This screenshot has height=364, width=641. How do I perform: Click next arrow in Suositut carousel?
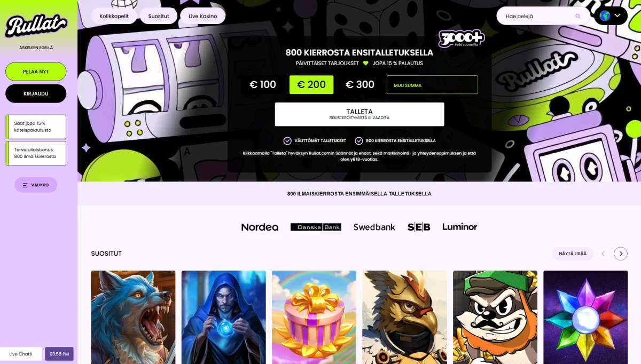pos(621,254)
